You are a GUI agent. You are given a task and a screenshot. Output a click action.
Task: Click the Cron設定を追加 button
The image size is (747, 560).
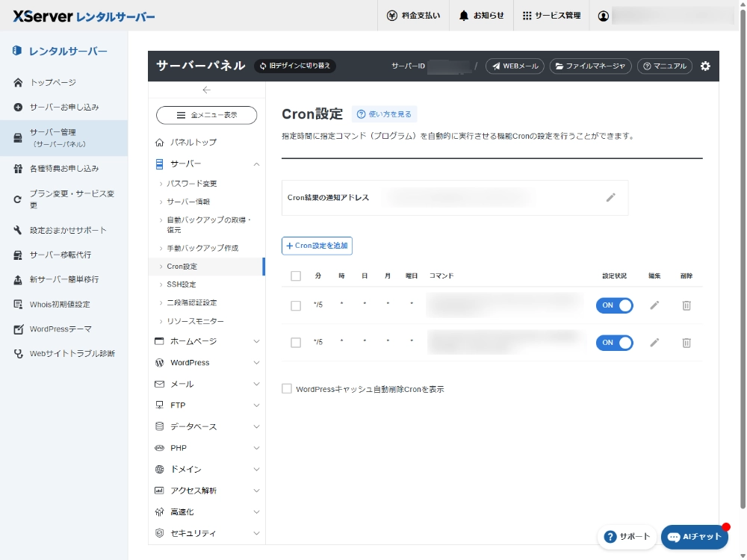[x=317, y=246]
